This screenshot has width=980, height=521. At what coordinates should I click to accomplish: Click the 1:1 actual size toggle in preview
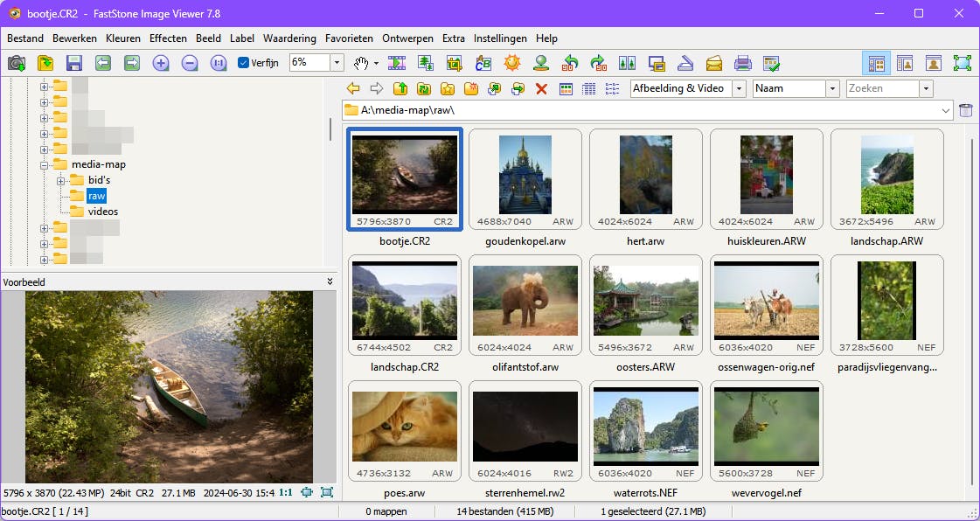click(286, 492)
